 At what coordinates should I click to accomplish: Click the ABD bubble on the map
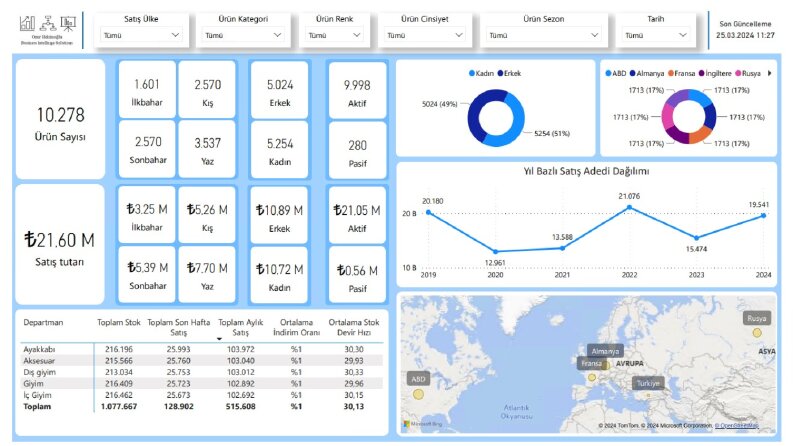tap(418, 394)
